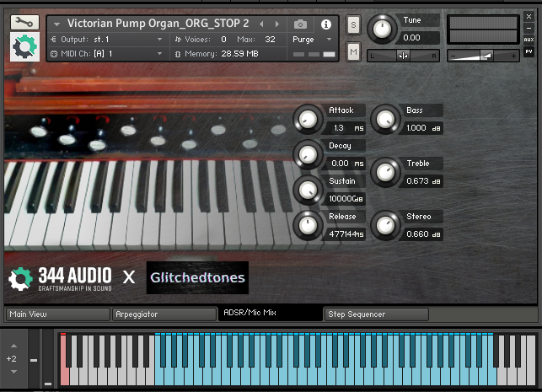Toggle the AUX sends button
The height and width of the screenshot is (392, 542).
point(529,40)
